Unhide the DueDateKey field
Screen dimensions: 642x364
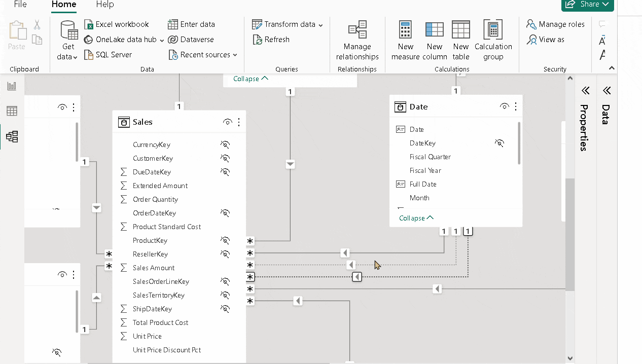[225, 172]
